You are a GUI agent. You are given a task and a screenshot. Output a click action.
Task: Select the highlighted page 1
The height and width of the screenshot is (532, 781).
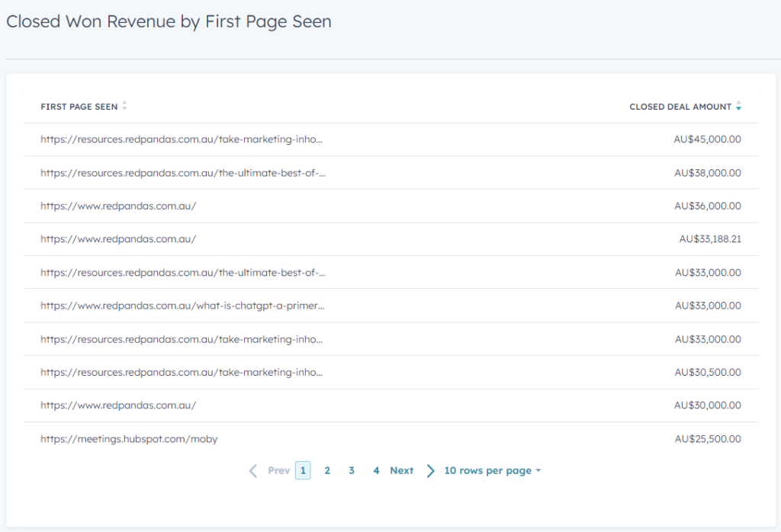pos(302,470)
